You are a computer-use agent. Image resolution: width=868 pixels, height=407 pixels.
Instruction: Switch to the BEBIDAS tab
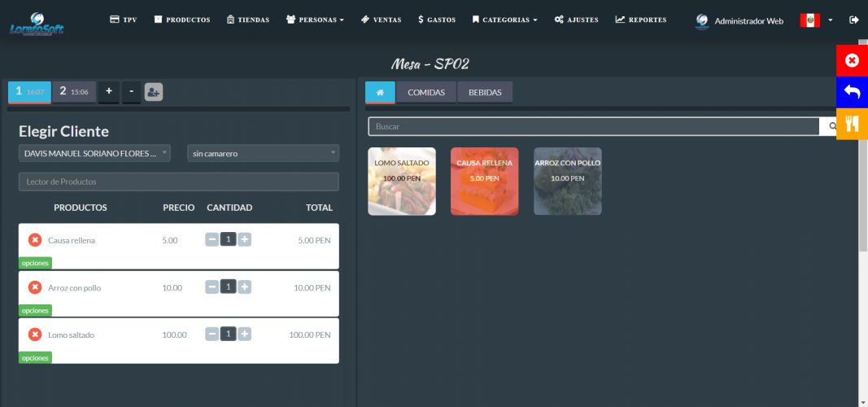point(485,93)
